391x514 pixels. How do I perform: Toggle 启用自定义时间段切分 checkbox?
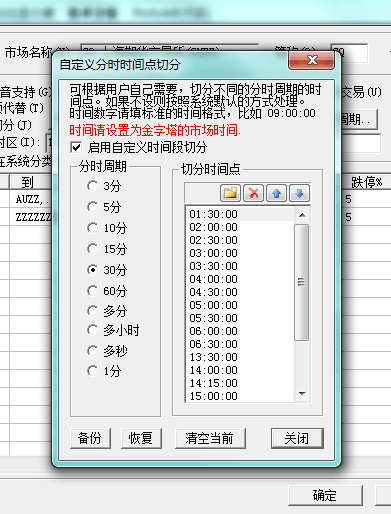tap(76, 147)
